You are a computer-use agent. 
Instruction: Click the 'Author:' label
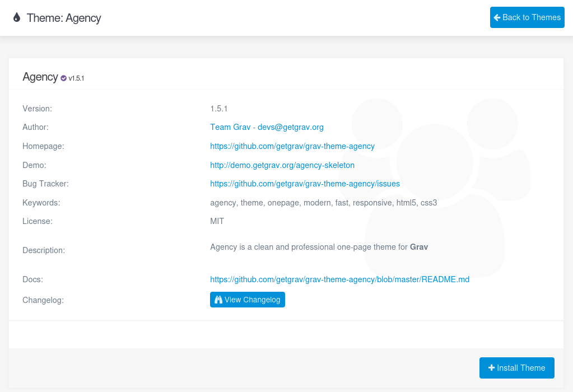click(x=35, y=127)
